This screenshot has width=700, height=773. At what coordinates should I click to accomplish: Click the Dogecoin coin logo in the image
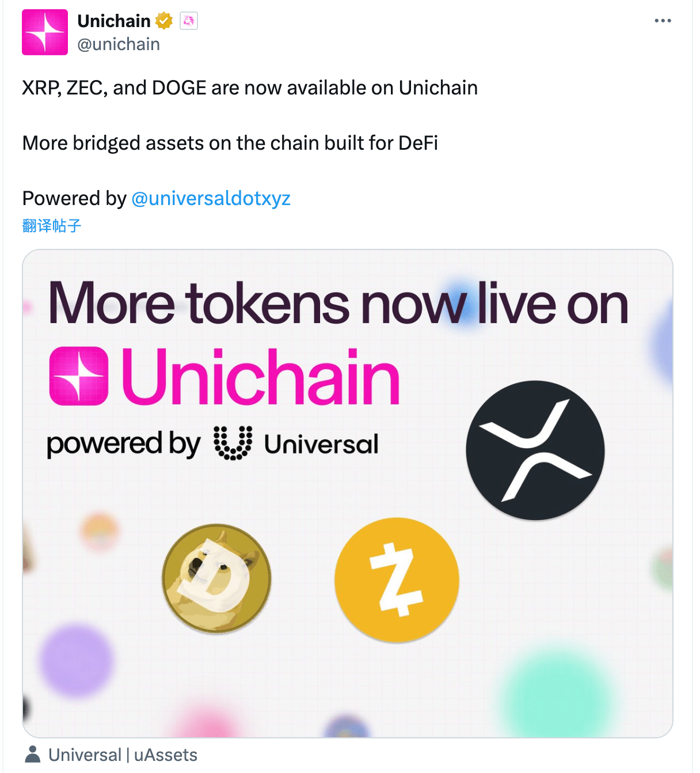point(218,579)
